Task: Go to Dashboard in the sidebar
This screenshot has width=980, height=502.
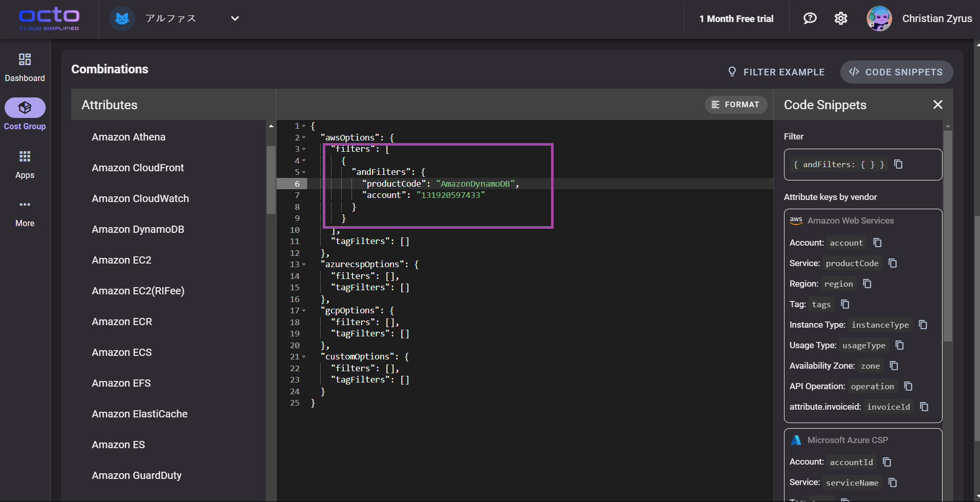Action: [25, 67]
